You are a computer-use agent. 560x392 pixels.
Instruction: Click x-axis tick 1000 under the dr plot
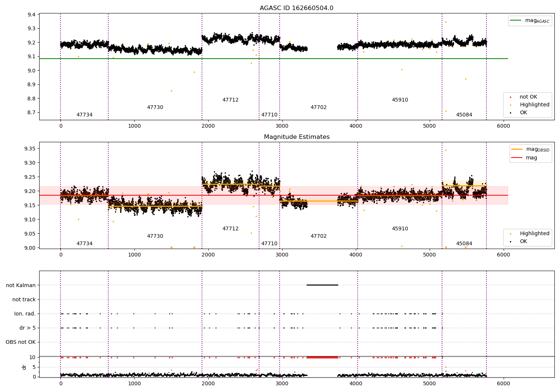tap(134, 383)
